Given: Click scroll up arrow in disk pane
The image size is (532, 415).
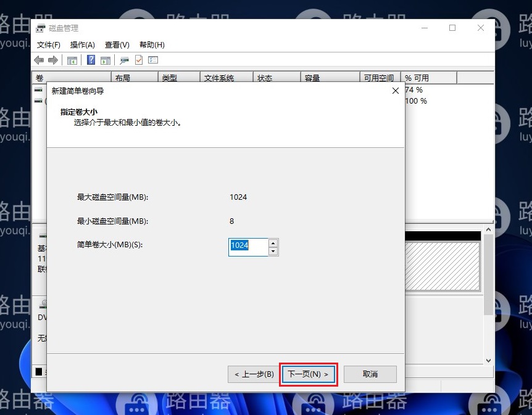Looking at the screenshot, I should [x=489, y=229].
